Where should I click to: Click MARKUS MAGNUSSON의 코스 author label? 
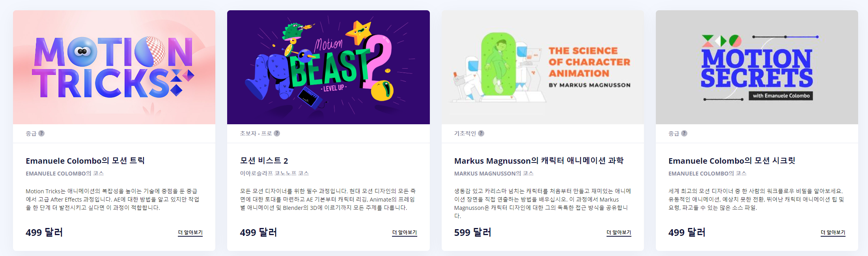494,173
